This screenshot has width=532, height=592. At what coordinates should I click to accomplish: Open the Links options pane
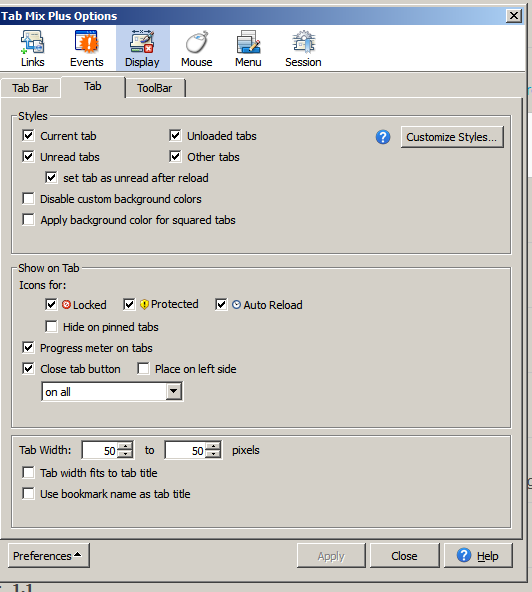click(x=32, y=48)
